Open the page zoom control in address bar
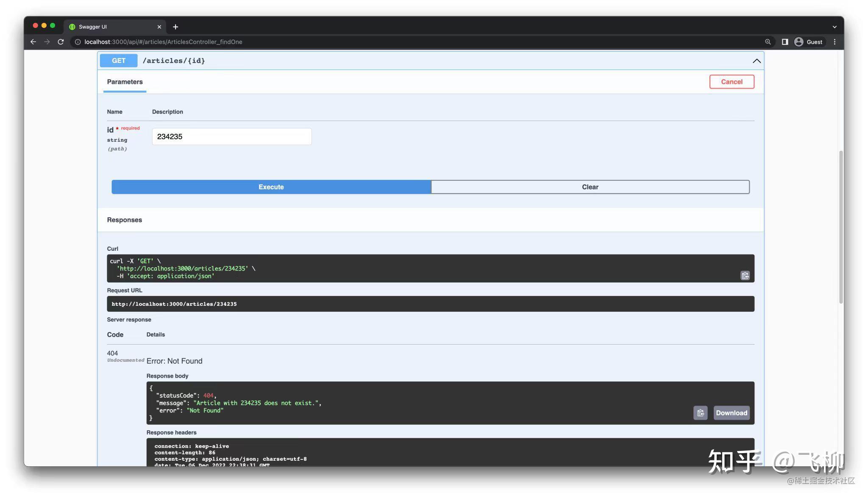 point(768,42)
